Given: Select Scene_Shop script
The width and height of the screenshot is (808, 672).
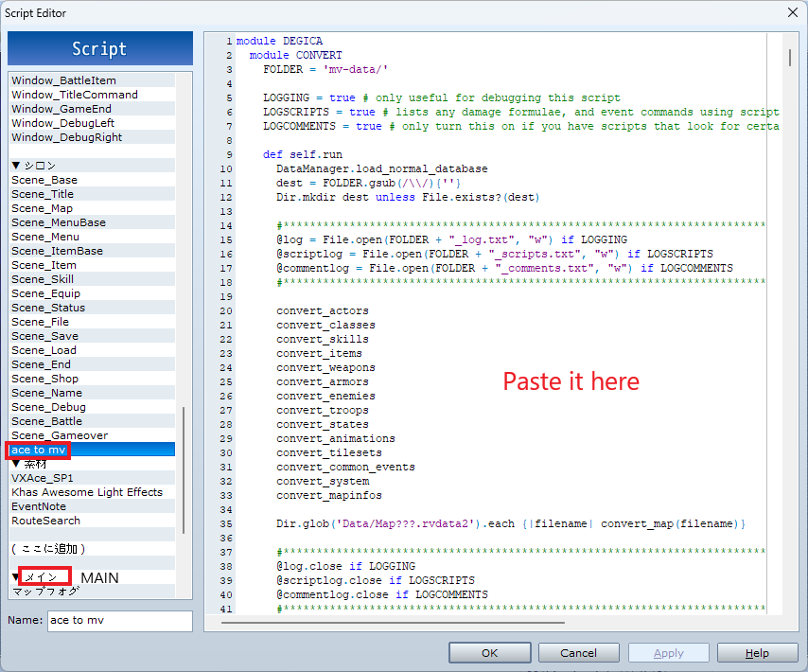Looking at the screenshot, I should (x=92, y=379).
